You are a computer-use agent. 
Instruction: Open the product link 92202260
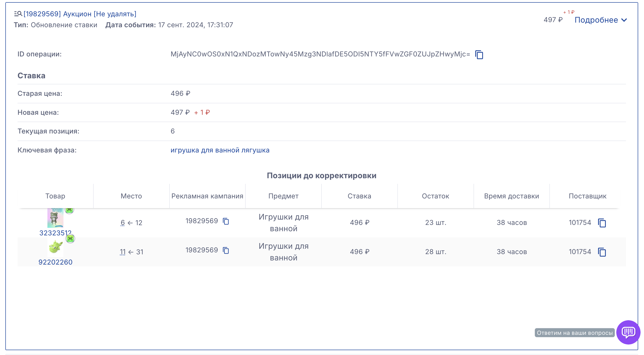[x=55, y=262]
